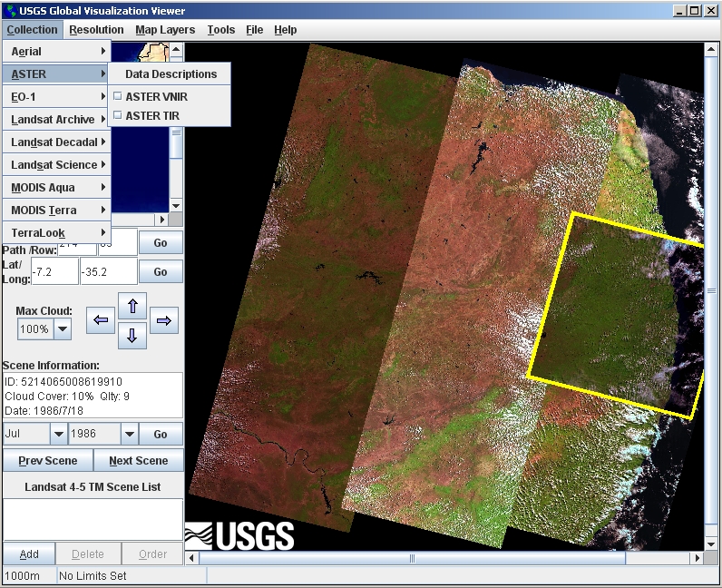Click the Next Scene button

point(138,460)
